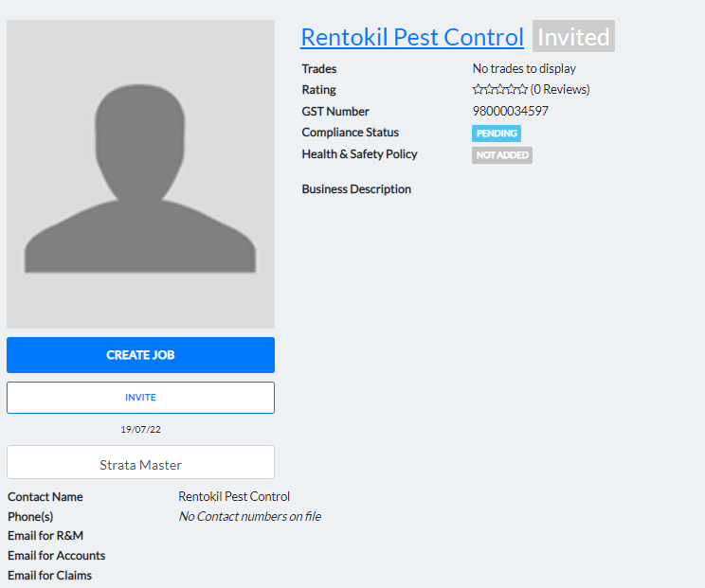Click the fifth rating star

click(522, 90)
